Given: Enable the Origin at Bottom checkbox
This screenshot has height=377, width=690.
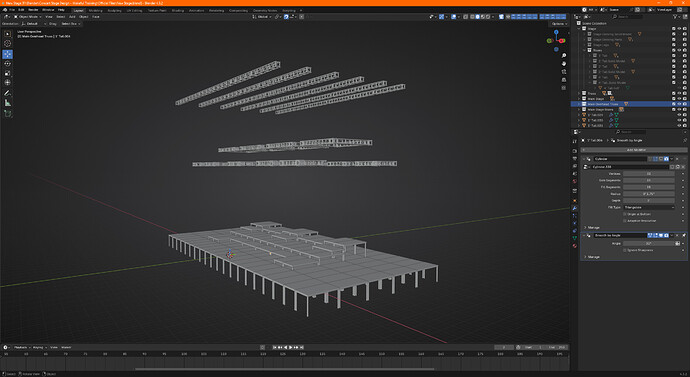Looking at the screenshot, I should pyautogui.click(x=624, y=214).
